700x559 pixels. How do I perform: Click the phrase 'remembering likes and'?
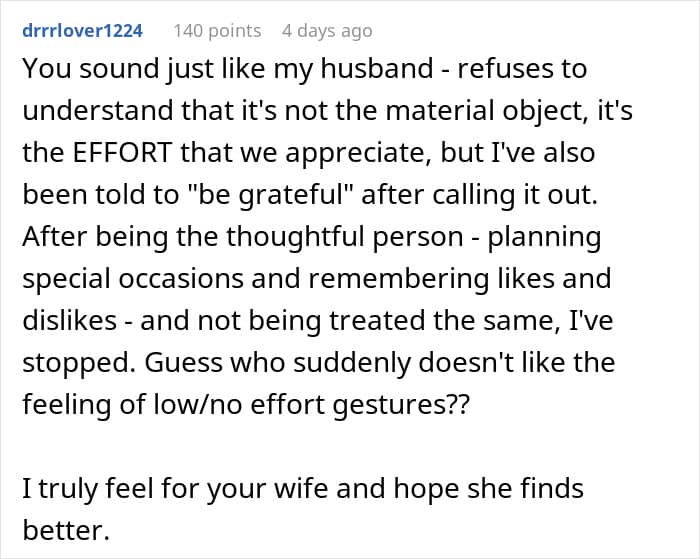(460, 279)
